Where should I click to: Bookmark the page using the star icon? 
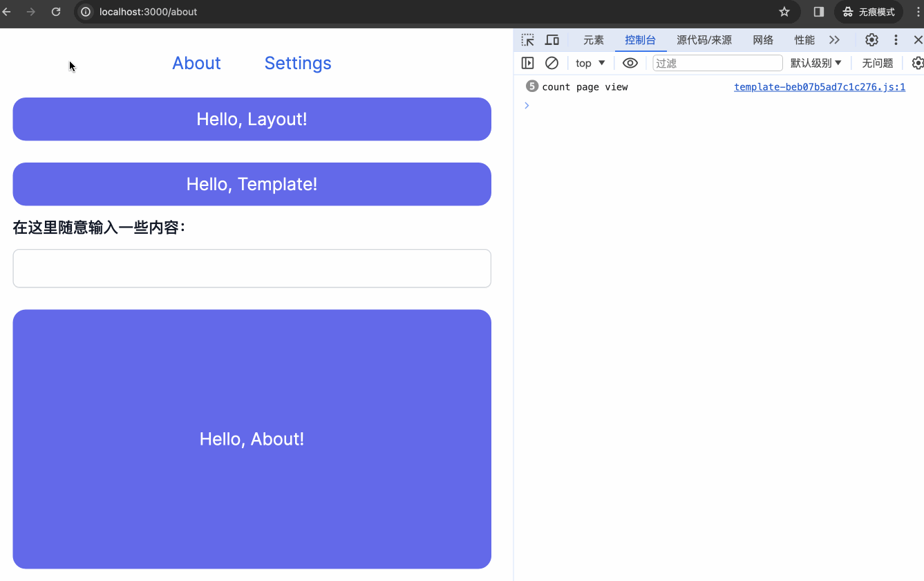point(784,12)
